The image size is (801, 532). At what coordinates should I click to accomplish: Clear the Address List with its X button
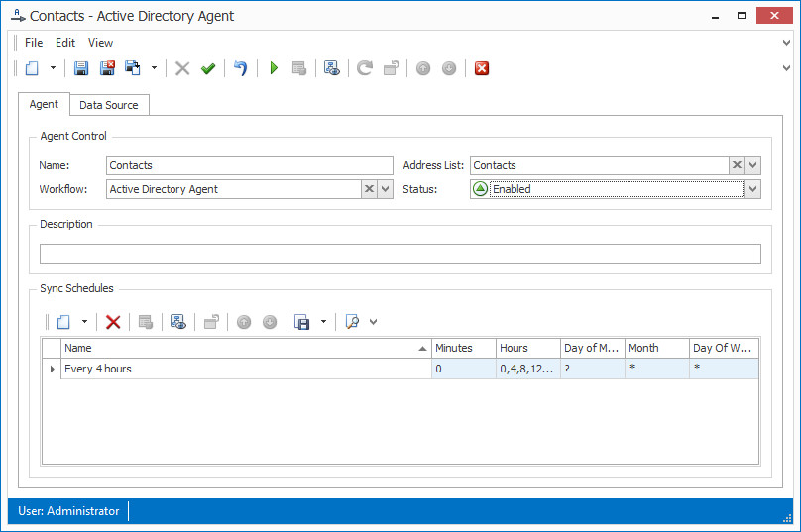[x=737, y=165]
